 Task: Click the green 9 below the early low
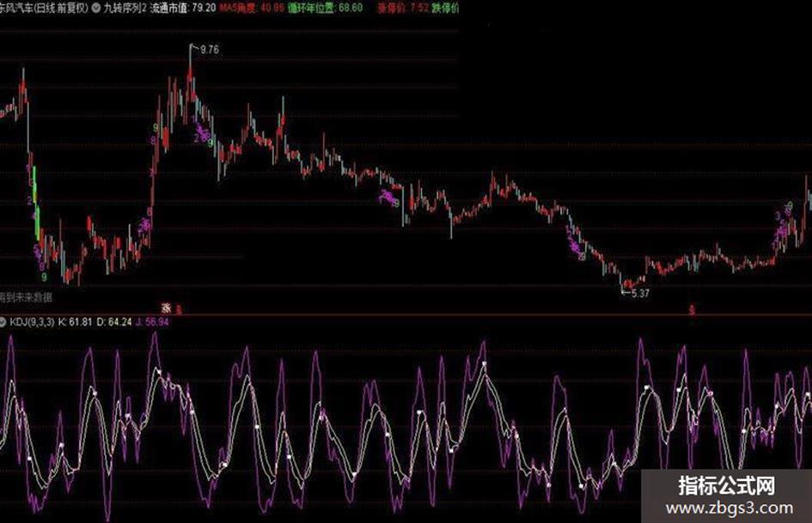tap(44, 277)
